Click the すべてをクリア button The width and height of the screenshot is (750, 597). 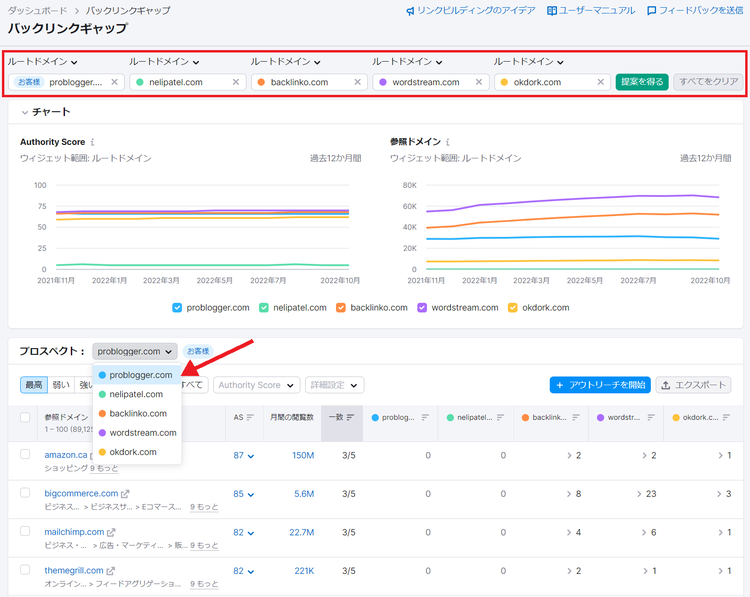[708, 82]
